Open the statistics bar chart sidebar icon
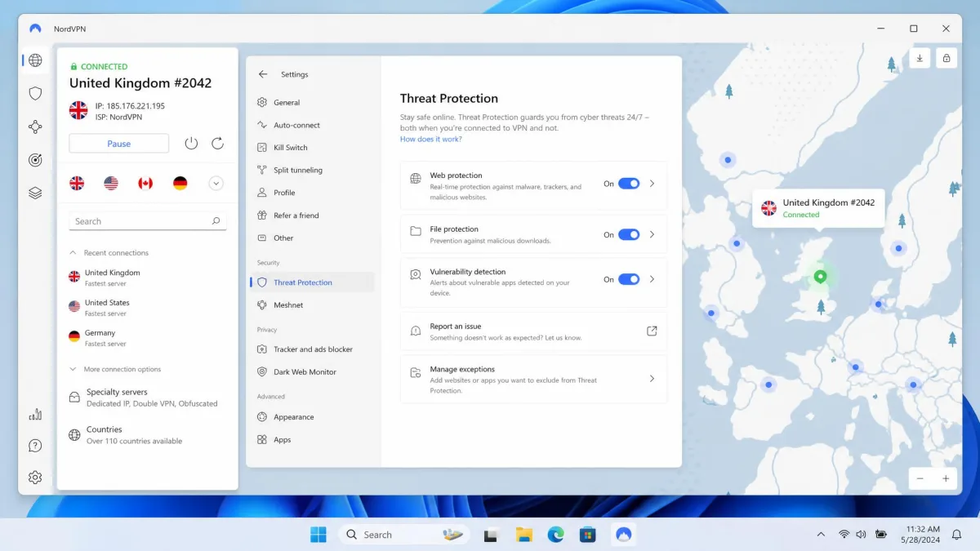 (35, 415)
